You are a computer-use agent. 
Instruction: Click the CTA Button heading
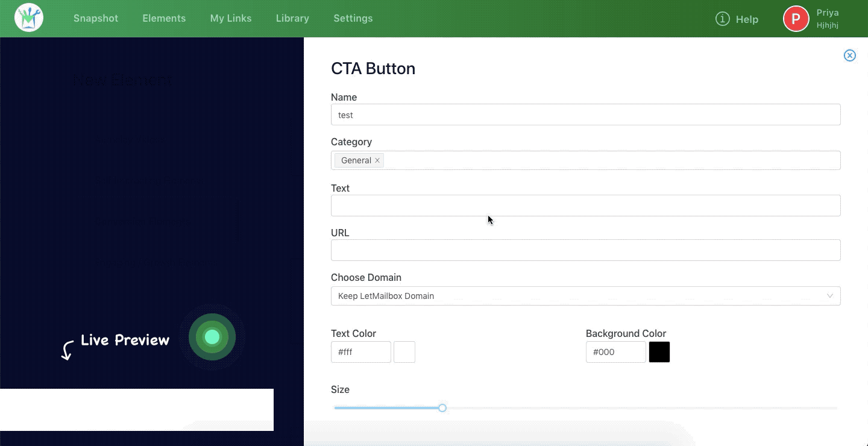click(x=373, y=69)
